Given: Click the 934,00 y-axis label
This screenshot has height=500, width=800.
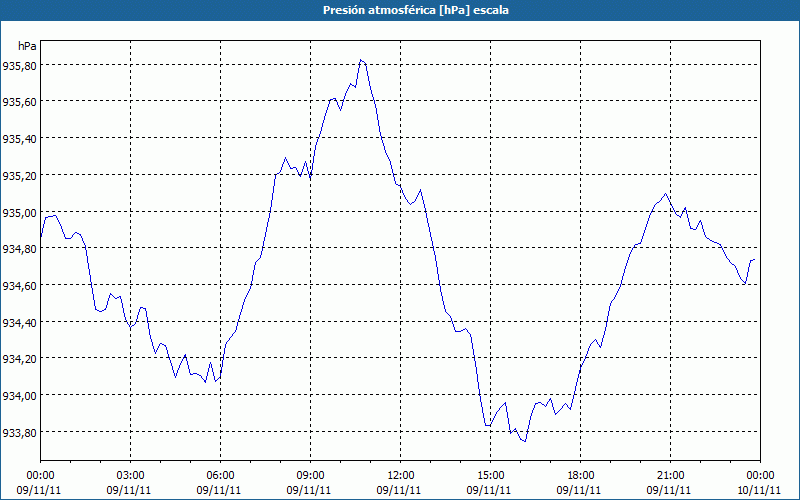Looking at the screenshot, I should tap(20, 395).
